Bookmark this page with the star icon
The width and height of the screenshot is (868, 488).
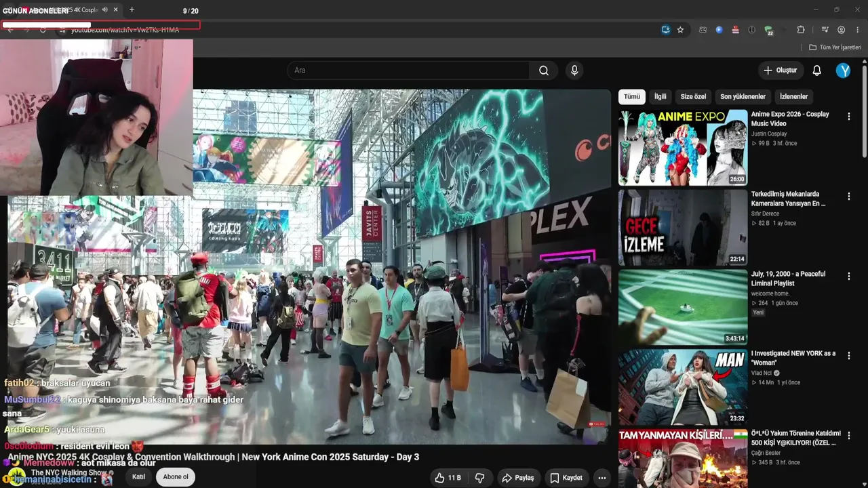coord(680,30)
